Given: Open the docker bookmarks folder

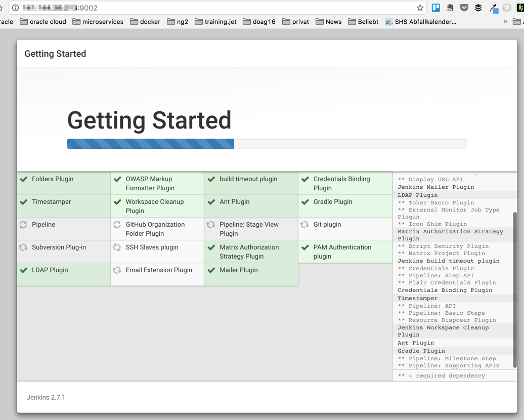Looking at the screenshot, I should tap(145, 22).
